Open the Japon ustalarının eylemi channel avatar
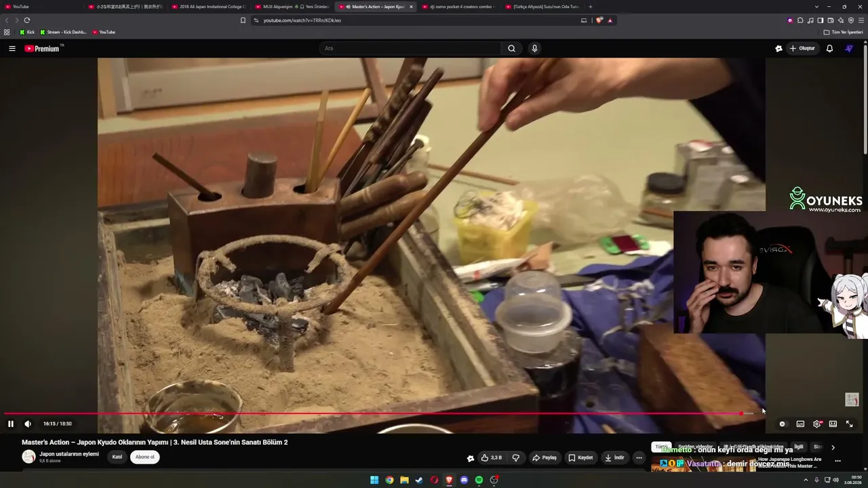 [28, 457]
